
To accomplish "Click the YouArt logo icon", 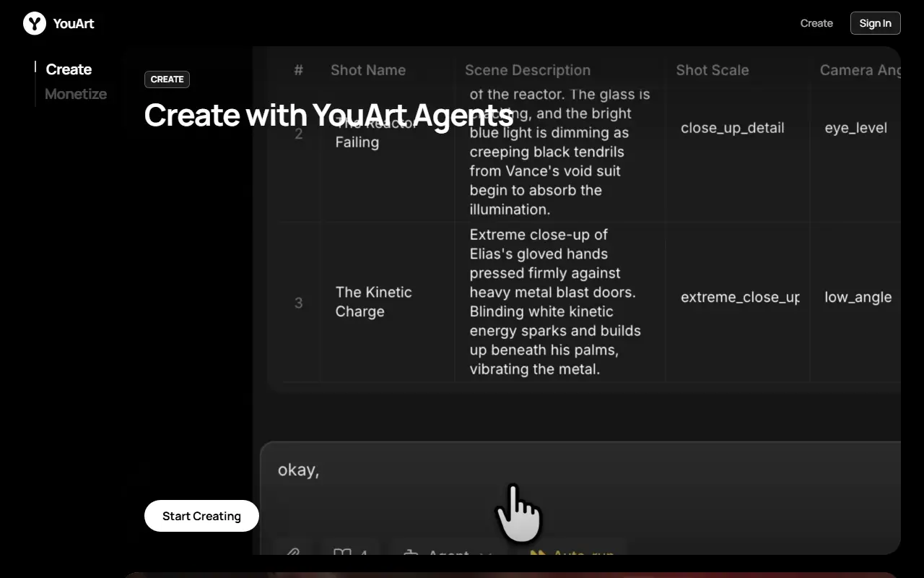I will (35, 23).
